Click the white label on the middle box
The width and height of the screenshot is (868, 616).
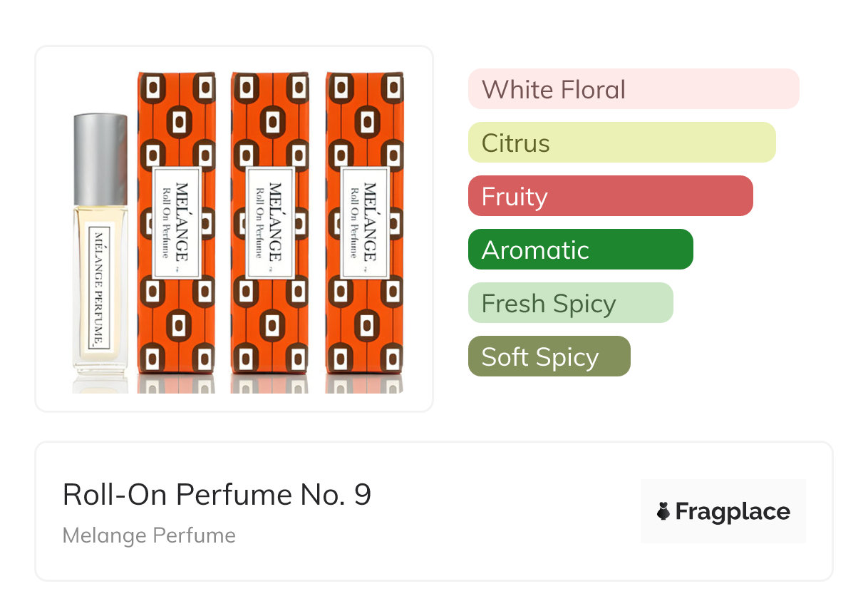270,222
